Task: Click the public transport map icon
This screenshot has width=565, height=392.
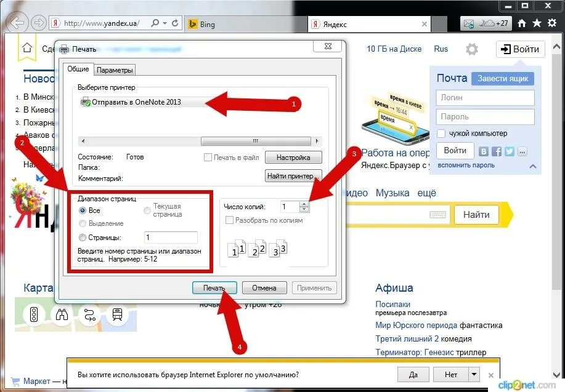Action: 117,314
